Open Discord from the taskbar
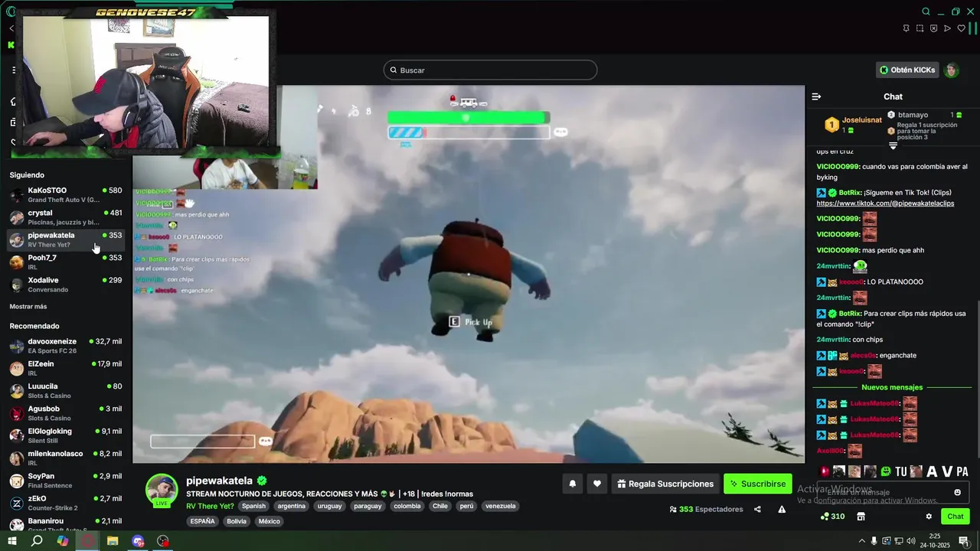 pos(138,541)
